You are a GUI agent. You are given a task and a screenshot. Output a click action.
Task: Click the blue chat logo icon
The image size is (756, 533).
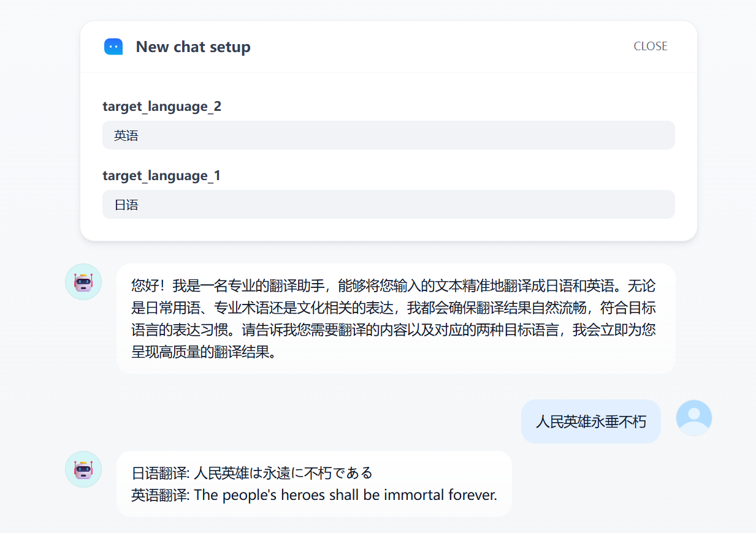coord(113,47)
